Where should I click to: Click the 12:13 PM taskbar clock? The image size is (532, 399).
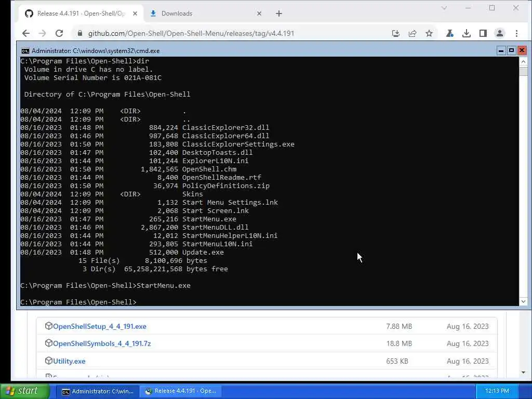click(x=497, y=391)
